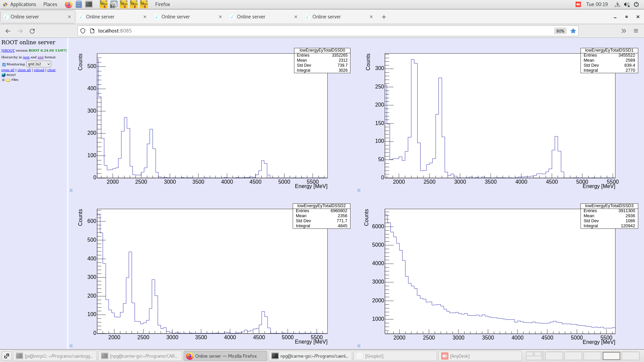This screenshot has height=362, width=644.
Task: Toggle the Monitoring checkbox
Action: [x=4, y=64]
